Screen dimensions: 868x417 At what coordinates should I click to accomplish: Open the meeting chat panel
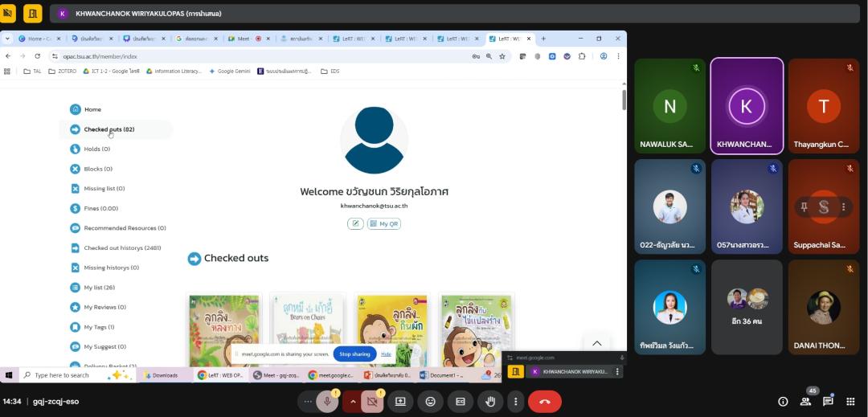click(828, 402)
